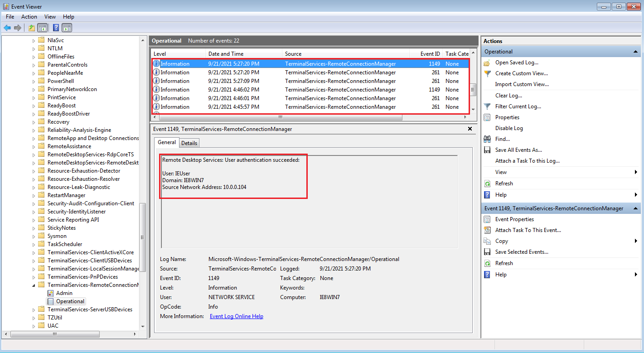Click the Sysmon folder icon

coord(42,236)
